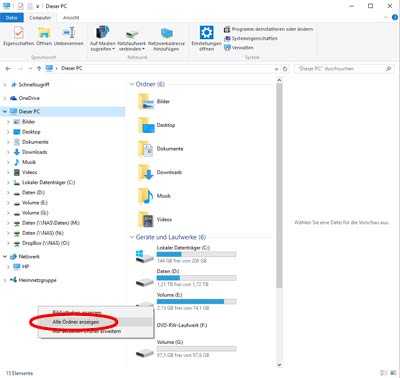Click the search magnifier icon
This screenshot has height=378, width=400.
point(388,69)
